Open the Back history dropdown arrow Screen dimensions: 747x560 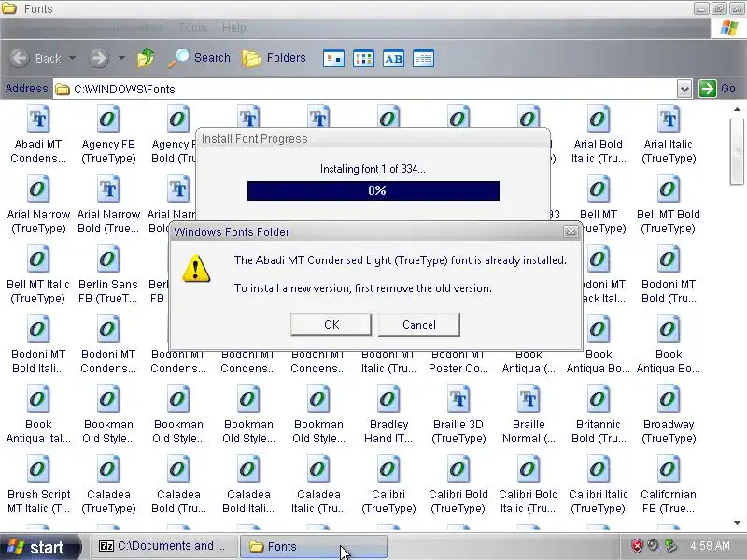(73, 58)
